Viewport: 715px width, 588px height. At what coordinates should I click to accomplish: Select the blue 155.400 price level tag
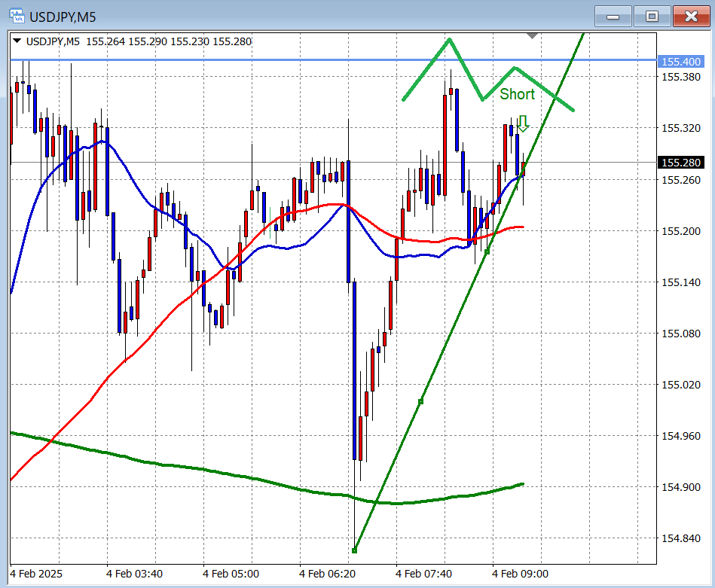click(680, 60)
